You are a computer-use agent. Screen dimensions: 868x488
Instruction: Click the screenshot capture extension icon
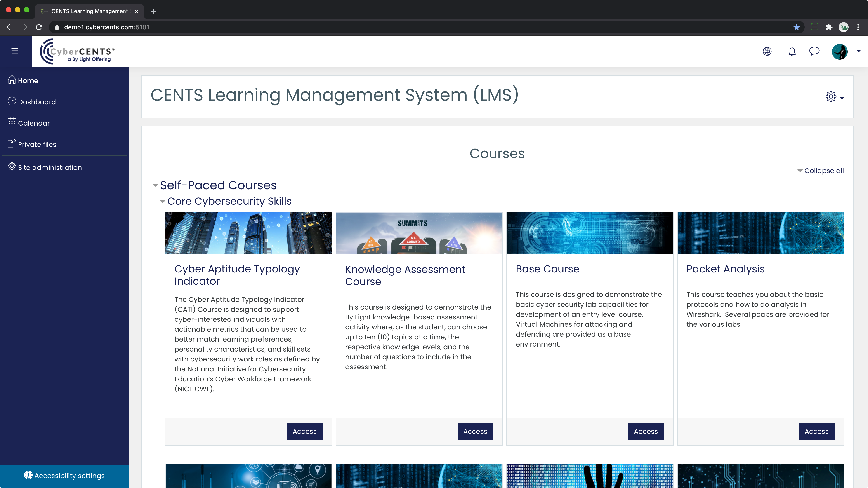point(814,27)
